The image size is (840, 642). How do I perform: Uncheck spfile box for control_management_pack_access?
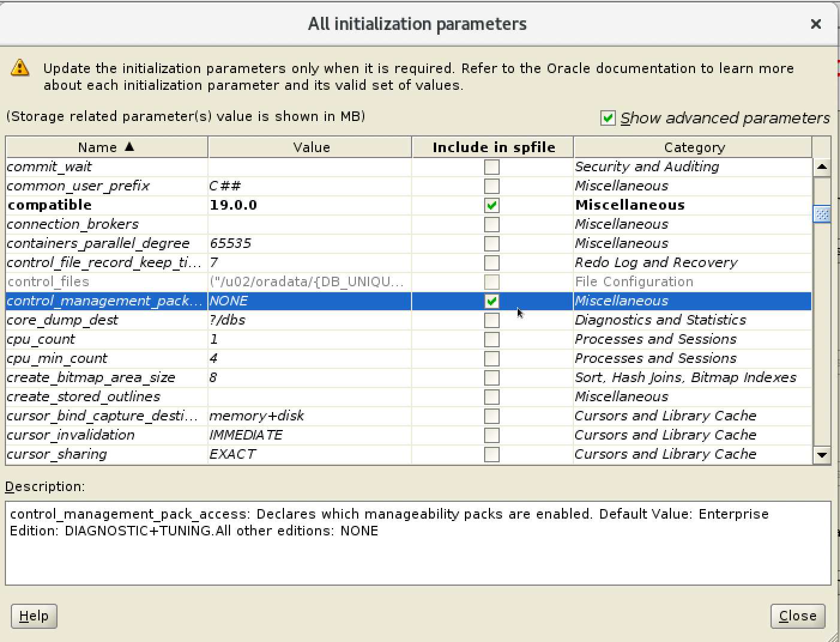pos(492,301)
